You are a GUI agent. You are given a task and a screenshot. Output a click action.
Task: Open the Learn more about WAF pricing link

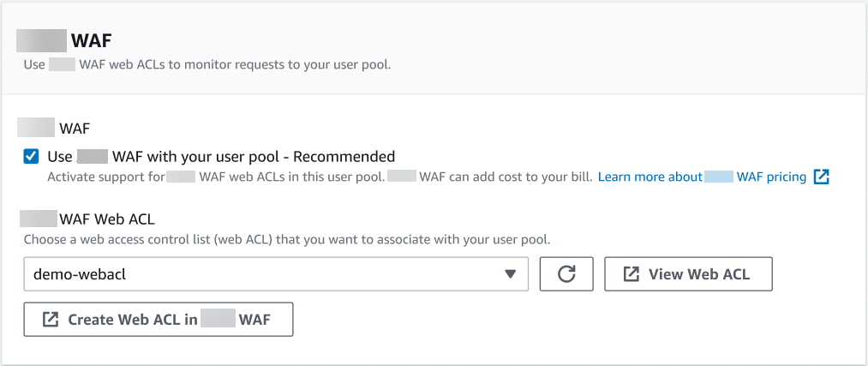[x=702, y=177]
